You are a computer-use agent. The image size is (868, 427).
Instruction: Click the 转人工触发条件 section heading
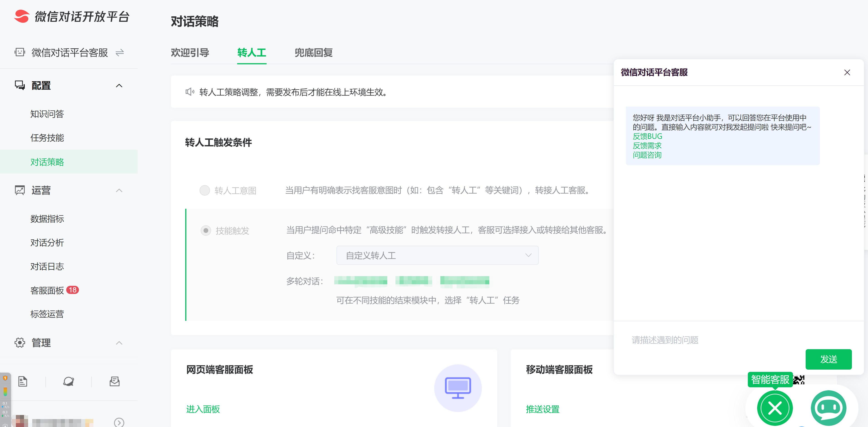pos(218,142)
